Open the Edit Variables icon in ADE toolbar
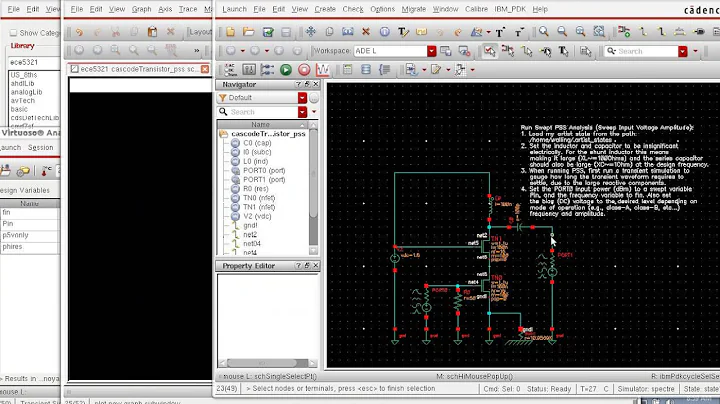 [249, 70]
